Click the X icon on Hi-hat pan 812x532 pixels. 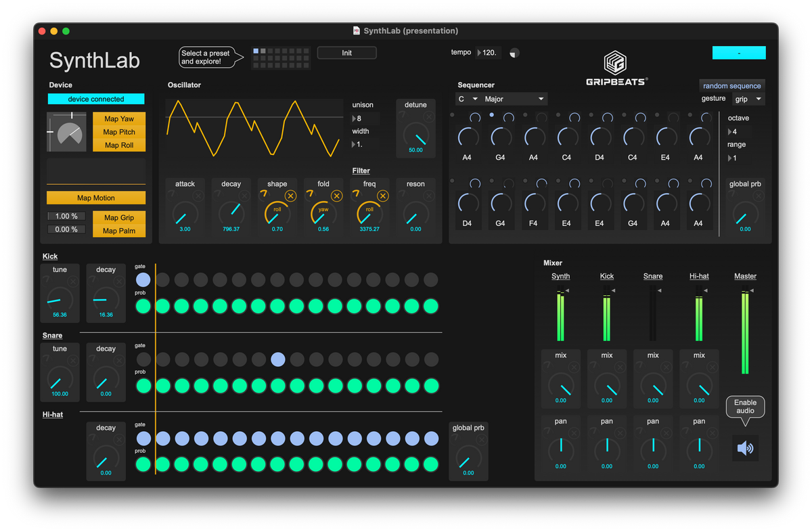712,433
